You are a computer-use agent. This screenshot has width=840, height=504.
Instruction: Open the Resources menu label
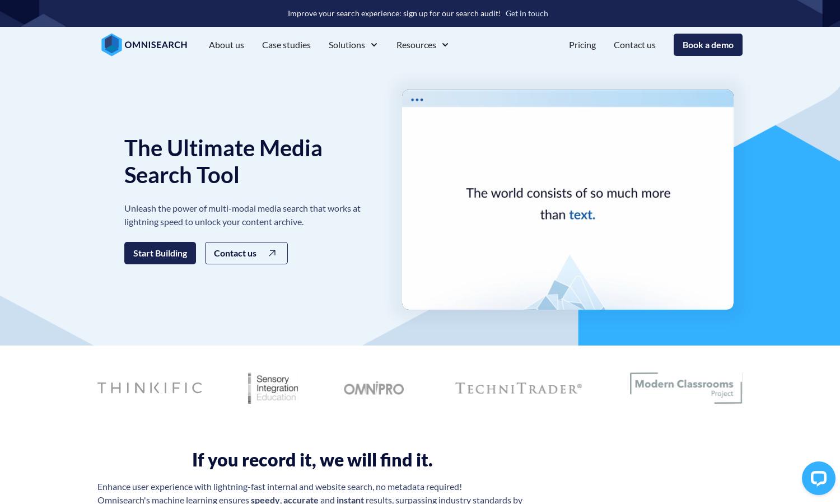pos(416,45)
